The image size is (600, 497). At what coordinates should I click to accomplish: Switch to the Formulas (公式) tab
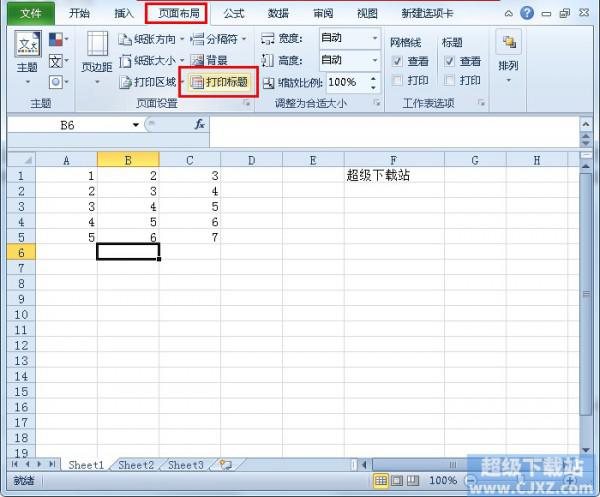234,14
